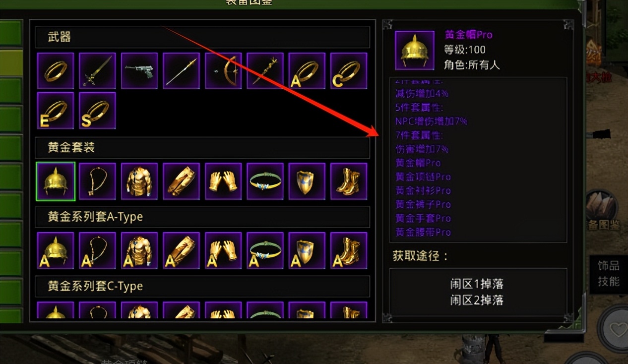Select the A-Type golden shirt
This screenshot has width=628, height=364.
click(139, 250)
